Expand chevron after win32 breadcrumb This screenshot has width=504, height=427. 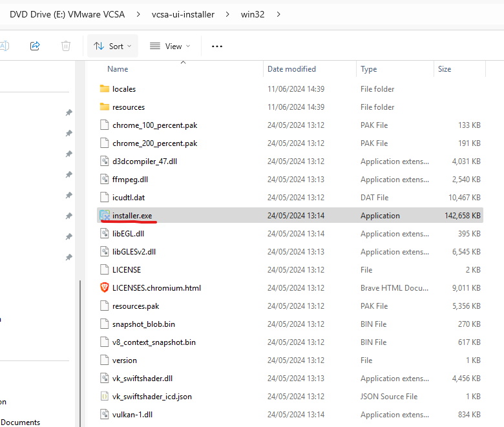click(278, 14)
